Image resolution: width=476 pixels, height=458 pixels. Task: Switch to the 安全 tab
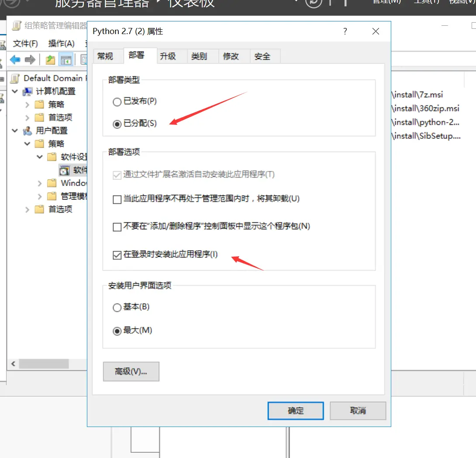tap(266, 56)
